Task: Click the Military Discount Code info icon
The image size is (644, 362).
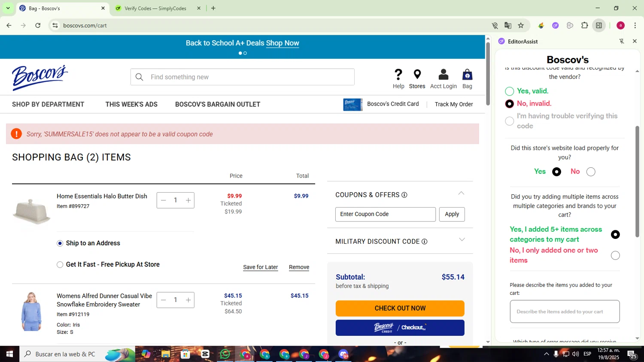Action: pos(424,241)
